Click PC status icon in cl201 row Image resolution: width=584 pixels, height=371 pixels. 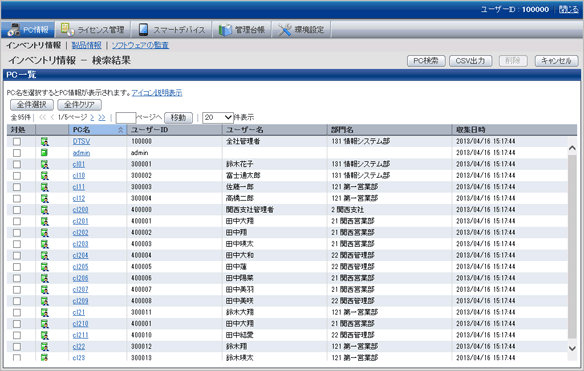tap(45, 221)
